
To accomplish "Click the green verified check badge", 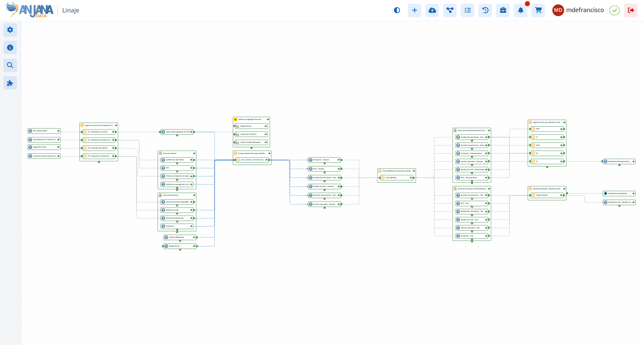I will pos(614,10).
